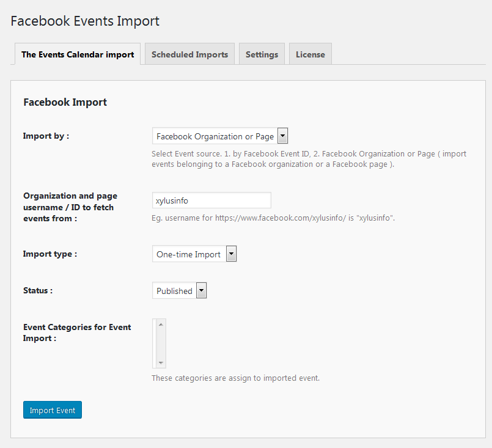Click the Import Event button

point(53,410)
